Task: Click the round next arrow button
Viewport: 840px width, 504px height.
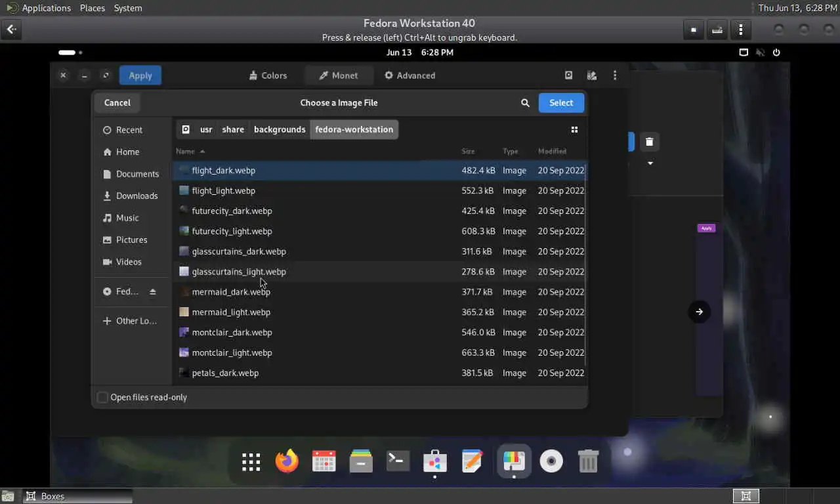Action: 699,312
